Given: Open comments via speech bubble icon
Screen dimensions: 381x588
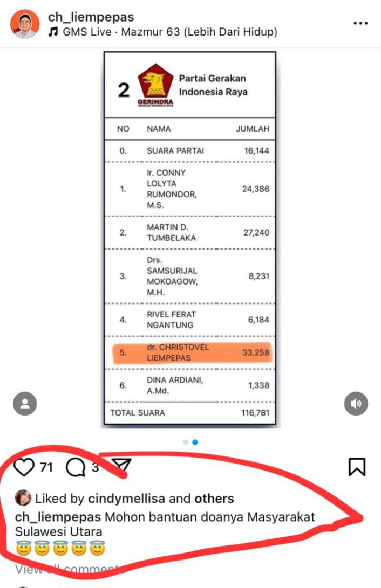Looking at the screenshot, I should pos(76,467).
